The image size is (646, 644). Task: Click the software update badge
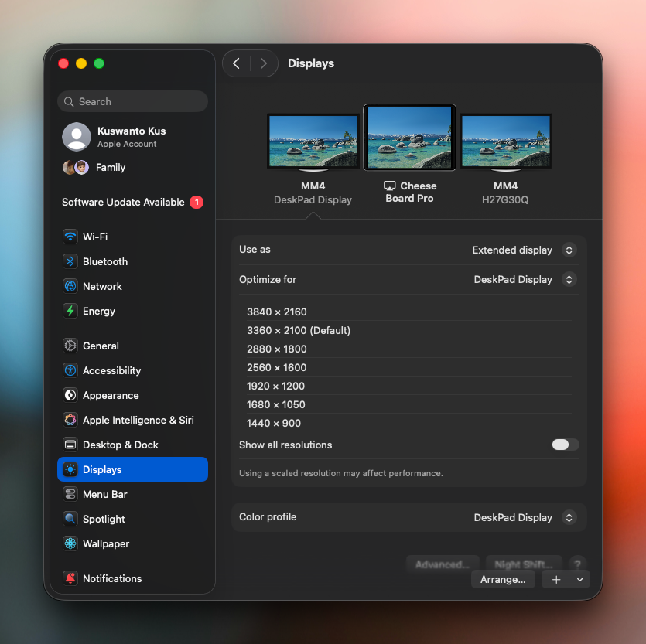pyautogui.click(x=197, y=203)
